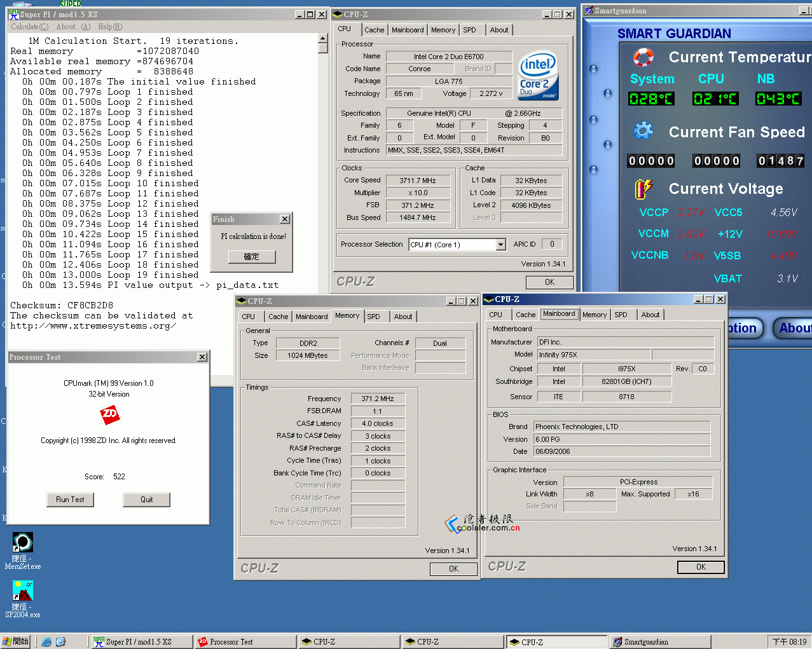The width and height of the screenshot is (812, 649).
Task: Select About tab in top CPU-Z window
Action: click(499, 30)
